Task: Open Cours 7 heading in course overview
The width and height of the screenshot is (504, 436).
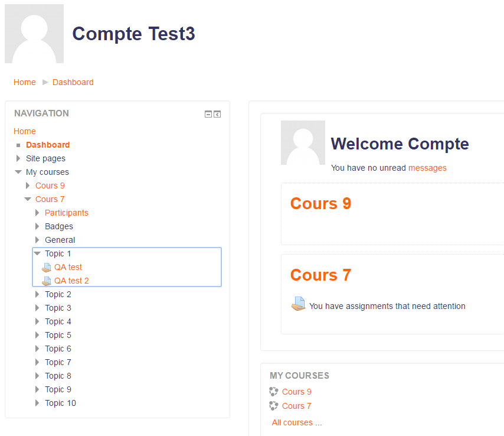Action: pyautogui.click(x=320, y=275)
